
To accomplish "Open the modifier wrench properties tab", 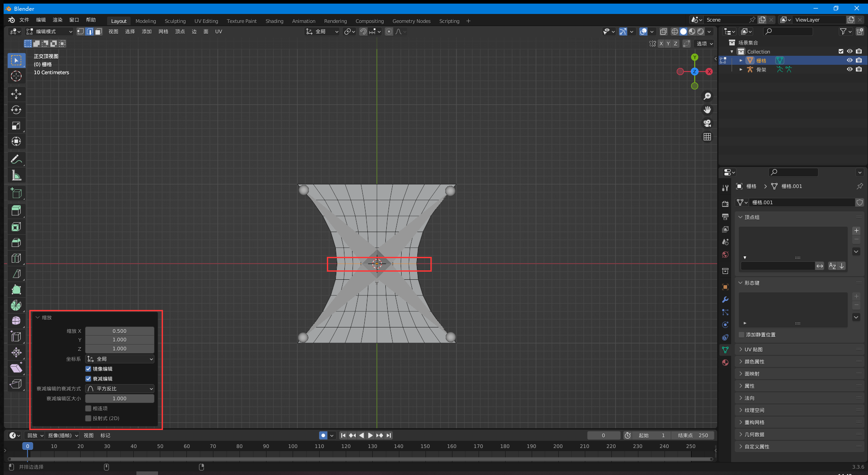I will coord(725,300).
